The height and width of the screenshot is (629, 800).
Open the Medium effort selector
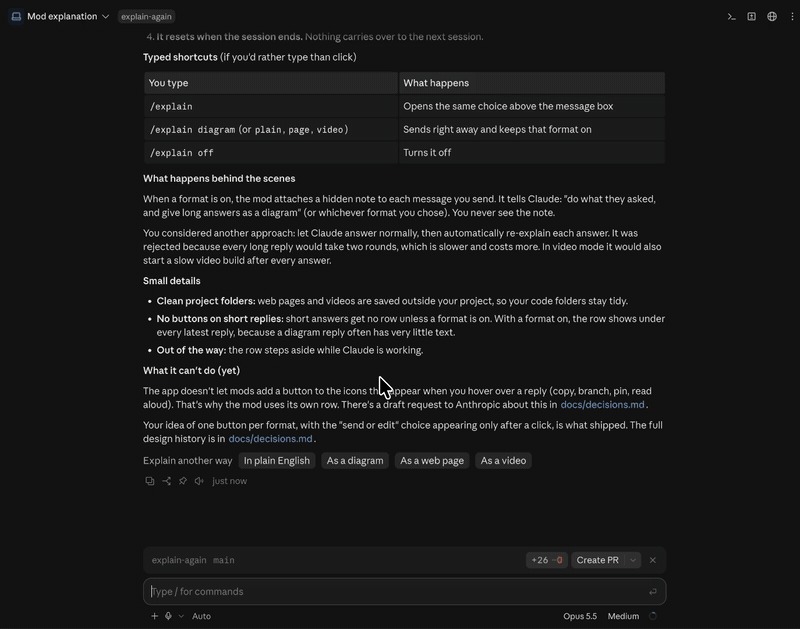pyautogui.click(x=623, y=616)
